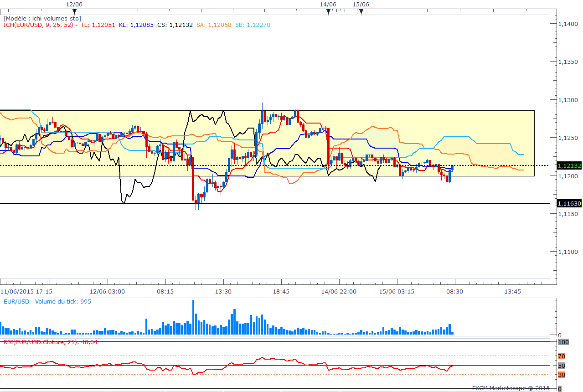This screenshot has height=392, width=583.
Task: Select the Modèle ichi-volumes-sto label
Action: pyautogui.click(x=42, y=18)
